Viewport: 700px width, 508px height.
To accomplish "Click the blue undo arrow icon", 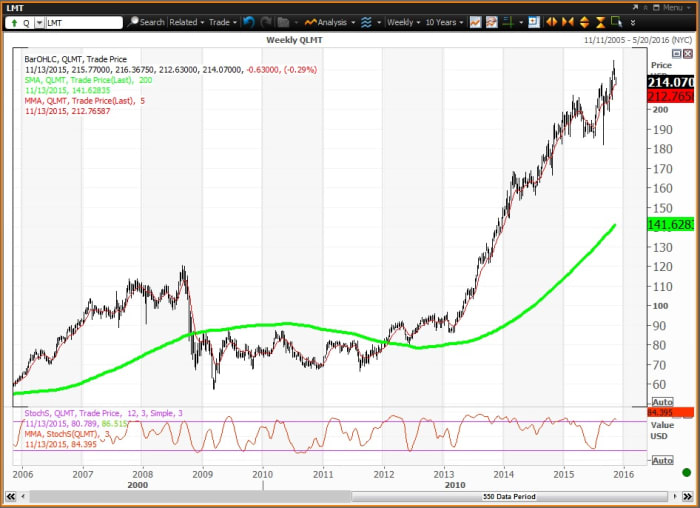I will [249, 22].
